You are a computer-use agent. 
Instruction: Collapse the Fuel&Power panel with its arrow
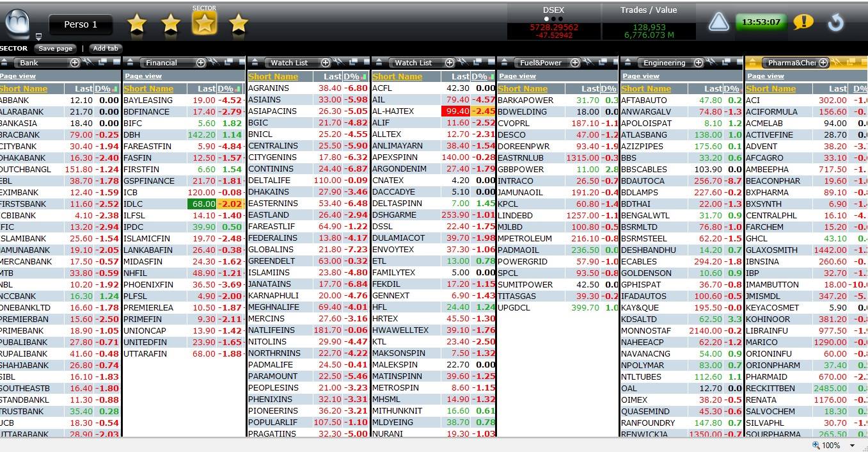[504, 63]
